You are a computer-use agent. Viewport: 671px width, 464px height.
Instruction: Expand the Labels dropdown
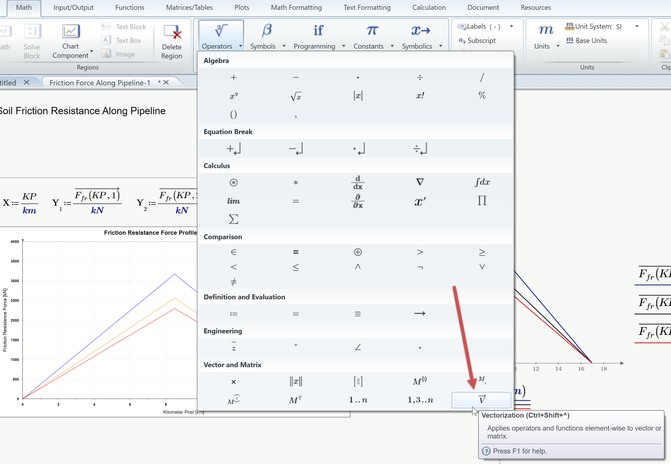(511, 27)
